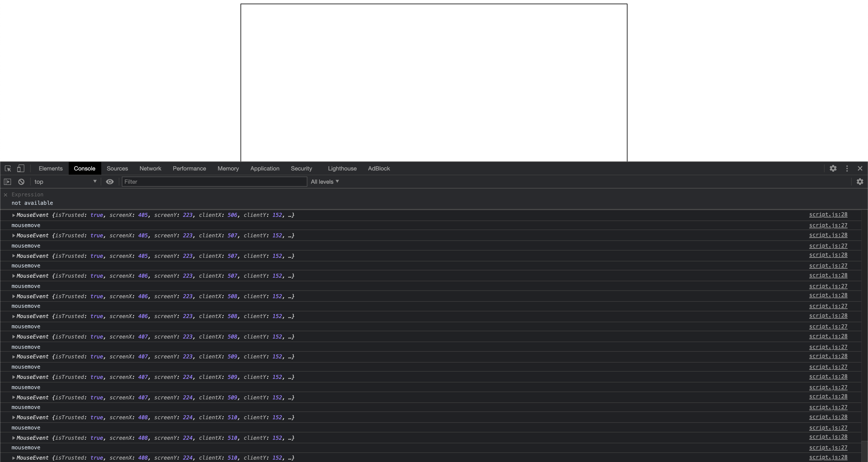Click the clear console icon

pos(21,182)
